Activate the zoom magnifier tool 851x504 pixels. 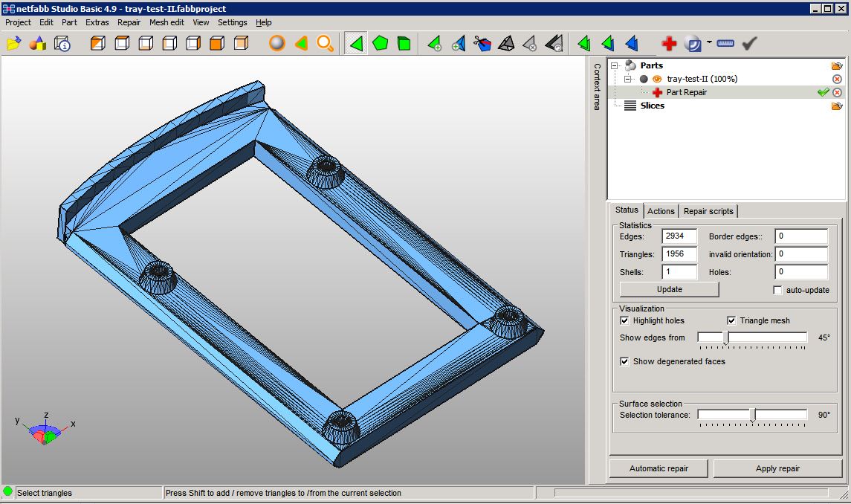pyautogui.click(x=325, y=43)
